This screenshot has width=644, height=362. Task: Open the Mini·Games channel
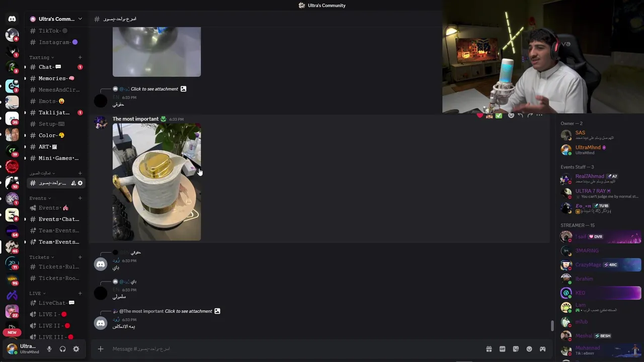[x=55, y=158]
